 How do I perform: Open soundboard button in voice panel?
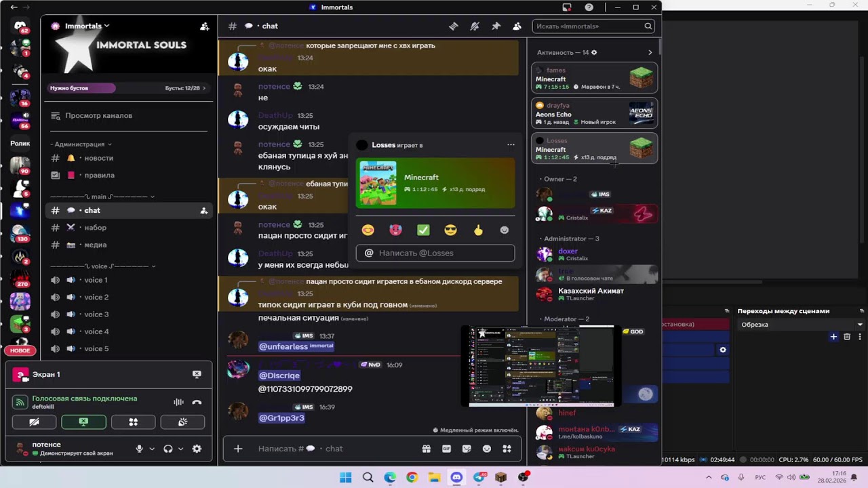point(182,422)
